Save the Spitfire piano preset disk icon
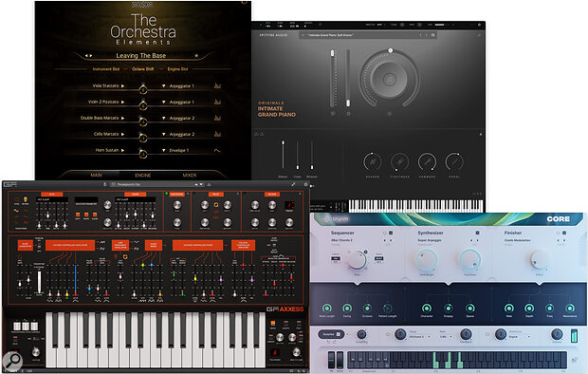 tap(432, 35)
